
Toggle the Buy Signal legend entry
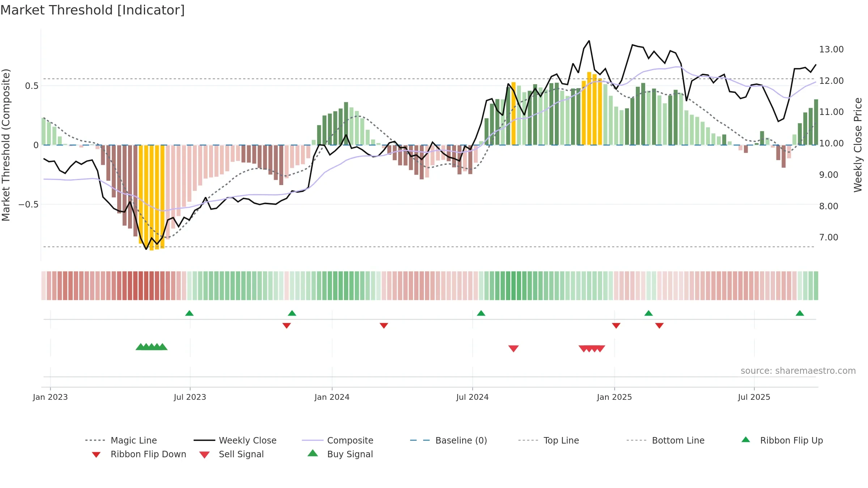pos(340,454)
